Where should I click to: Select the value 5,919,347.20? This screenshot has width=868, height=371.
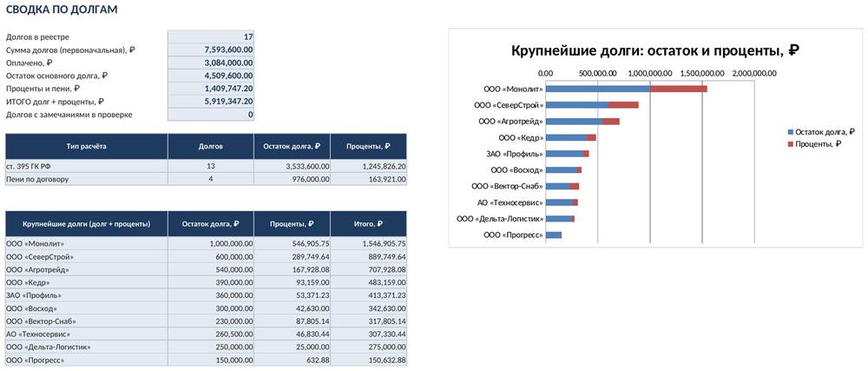(x=211, y=102)
